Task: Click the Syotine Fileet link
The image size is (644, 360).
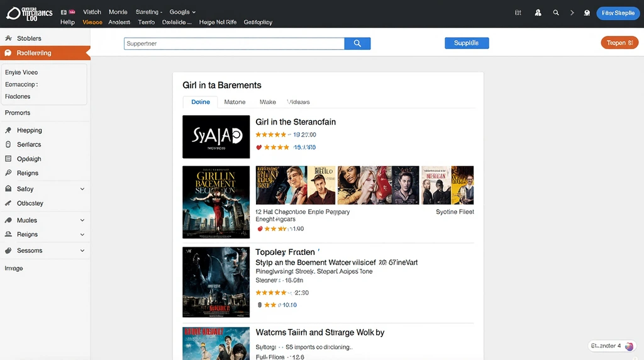Action: (455, 212)
